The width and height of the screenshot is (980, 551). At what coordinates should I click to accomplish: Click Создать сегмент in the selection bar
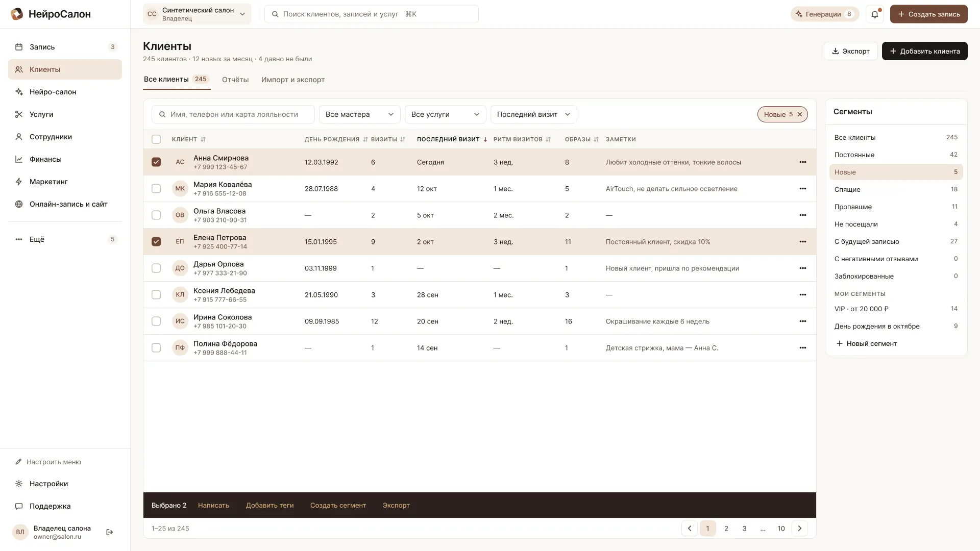[x=338, y=506]
